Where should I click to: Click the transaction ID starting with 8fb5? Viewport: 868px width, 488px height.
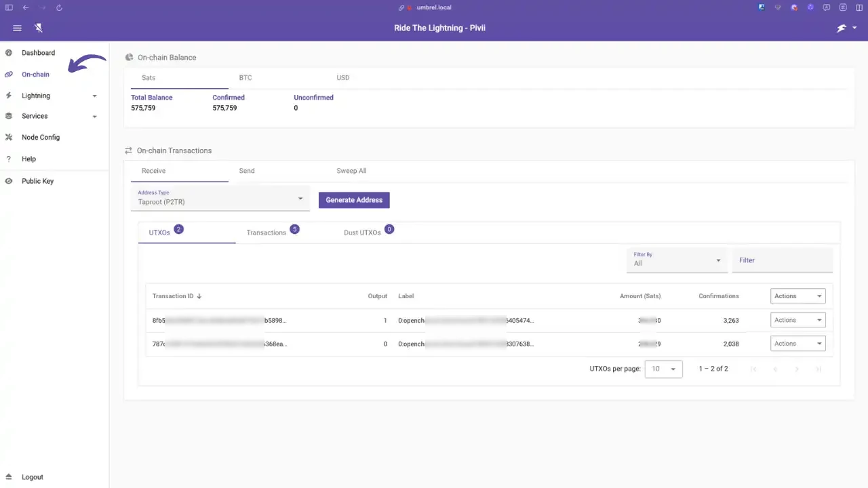click(220, 320)
